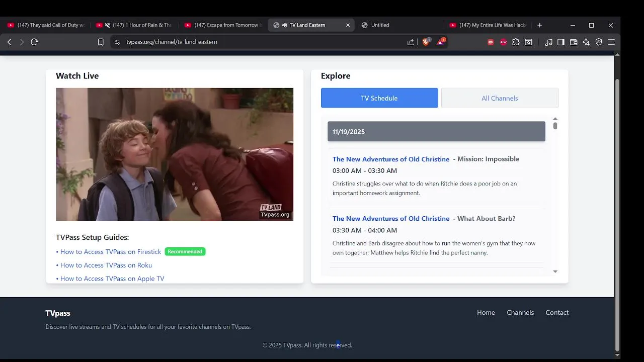Click the 03:00 AM - 03:30 AM time
The width and height of the screenshot is (644, 362).
(x=365, y=170)
